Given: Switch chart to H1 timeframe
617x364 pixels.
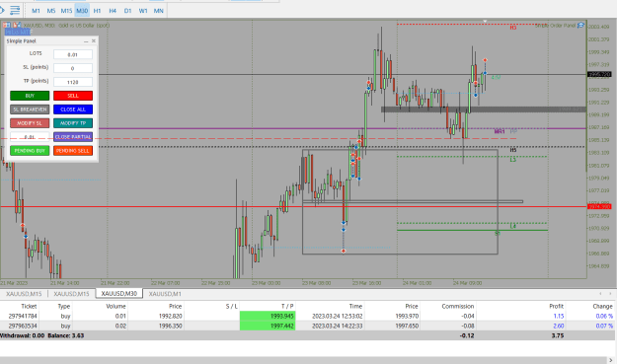Looking at the screenshot, I should (97, 11).
